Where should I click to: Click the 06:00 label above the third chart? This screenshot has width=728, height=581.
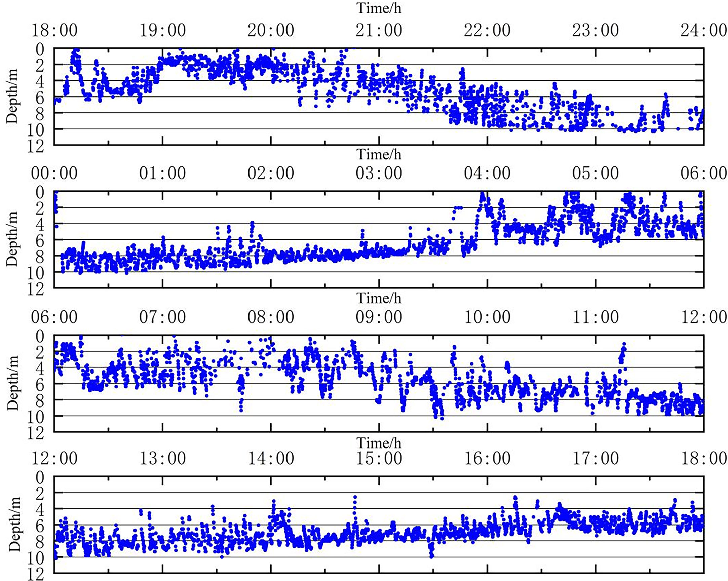[x=54, y=317]
